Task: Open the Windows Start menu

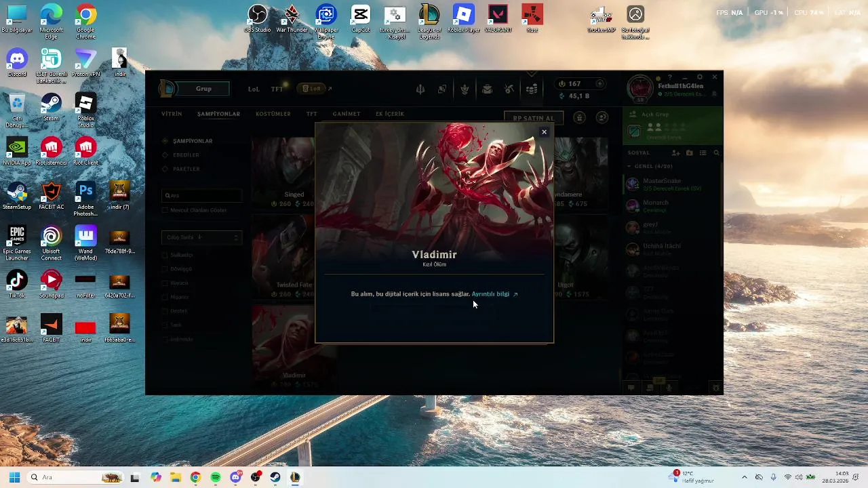Action: (14, 477)
